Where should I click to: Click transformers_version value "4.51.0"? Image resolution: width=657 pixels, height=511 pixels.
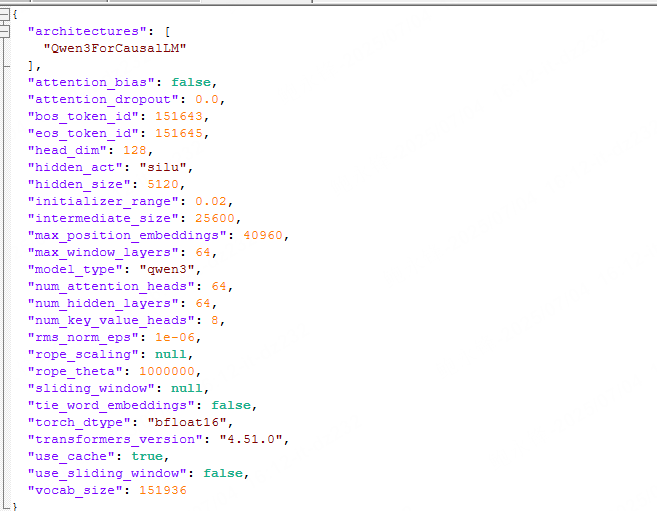point(251,439)
